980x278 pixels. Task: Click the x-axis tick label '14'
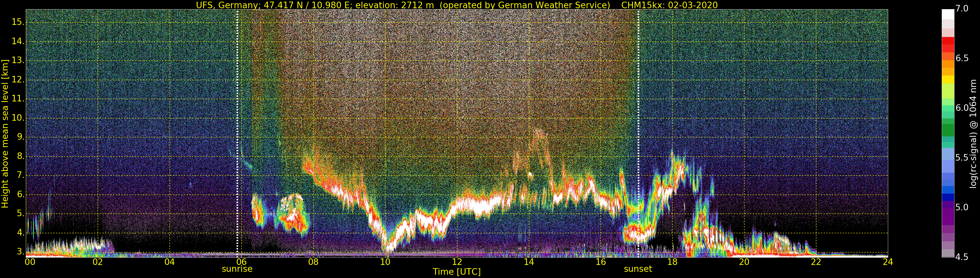point(529,262)
